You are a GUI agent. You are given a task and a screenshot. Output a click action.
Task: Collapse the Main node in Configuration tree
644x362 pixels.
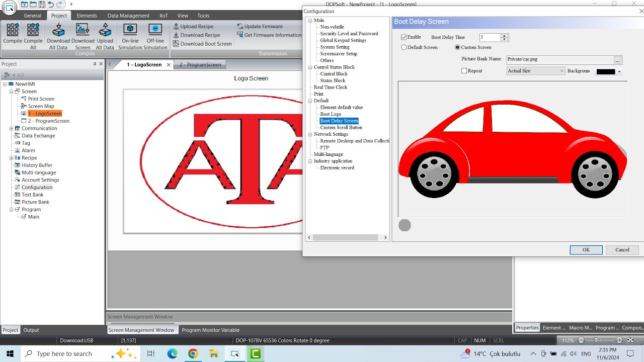click(x=310, y=20)
